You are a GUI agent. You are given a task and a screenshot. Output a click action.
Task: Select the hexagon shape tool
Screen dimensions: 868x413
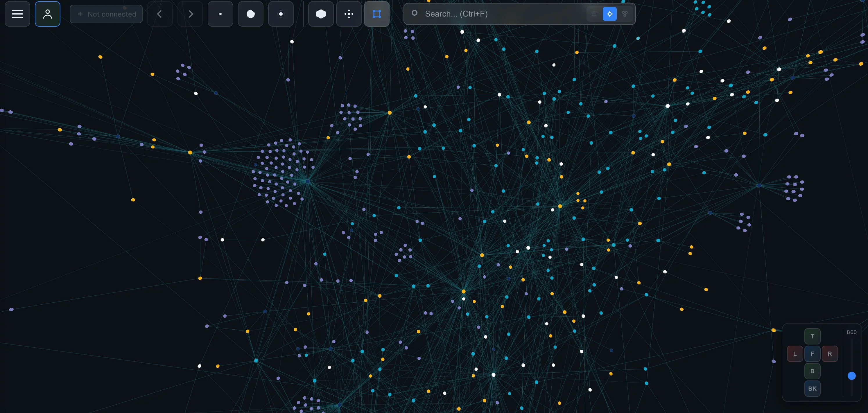320,14
